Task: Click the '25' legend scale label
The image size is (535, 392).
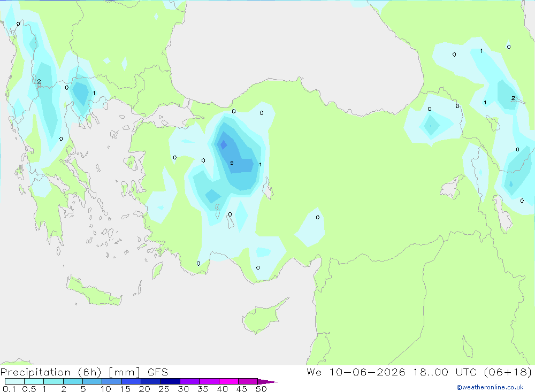Action: pyautogui.click(x=164, y=389)
